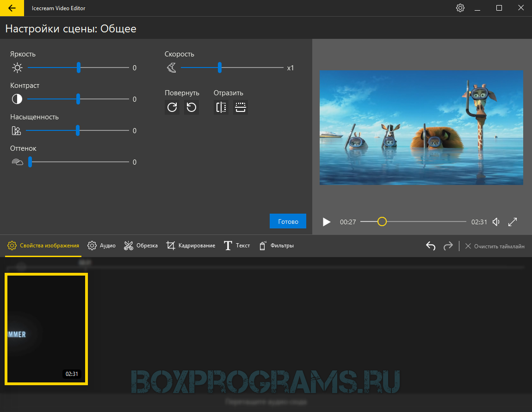Click the current time 00:27
The width and height of the screenshot is (532, 412).
[348, 222]
